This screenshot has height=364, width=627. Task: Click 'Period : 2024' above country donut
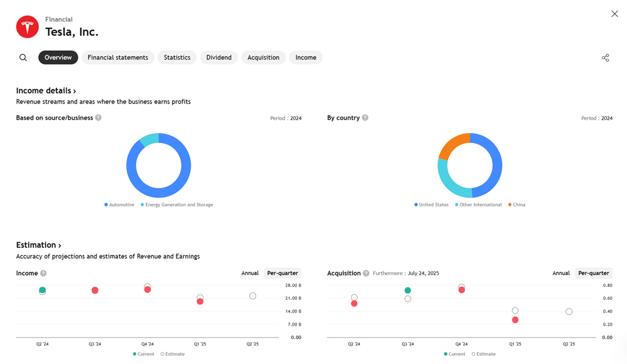pyautogui.click(x=597, y=118)
